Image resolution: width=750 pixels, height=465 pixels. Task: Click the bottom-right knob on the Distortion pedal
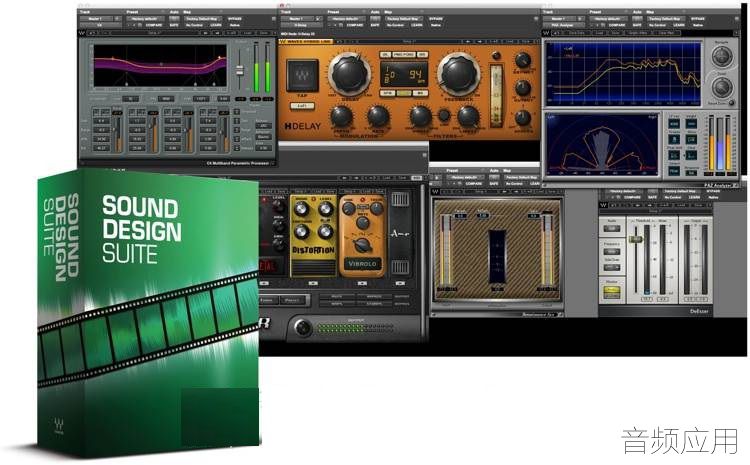(326, 232)
